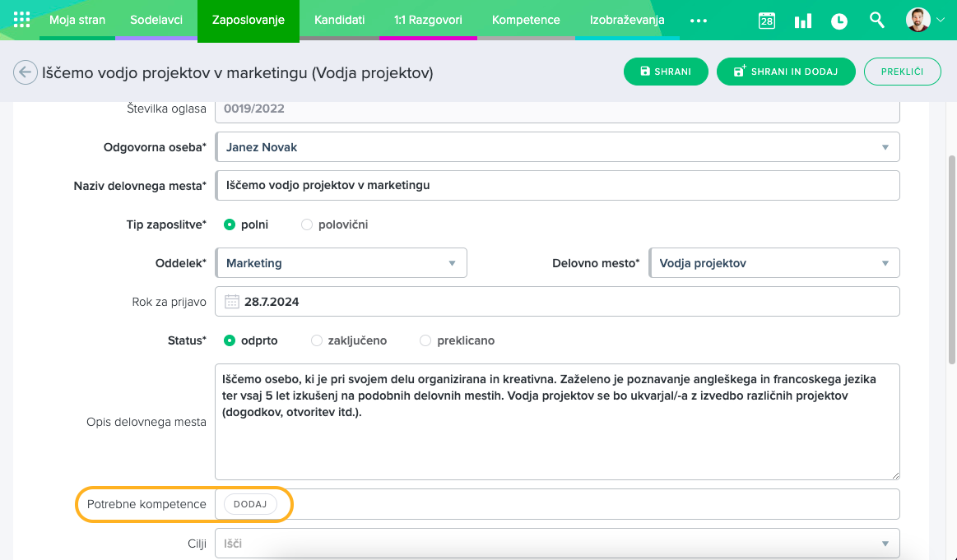Go back using the circular back arrow

click(24, 72)
